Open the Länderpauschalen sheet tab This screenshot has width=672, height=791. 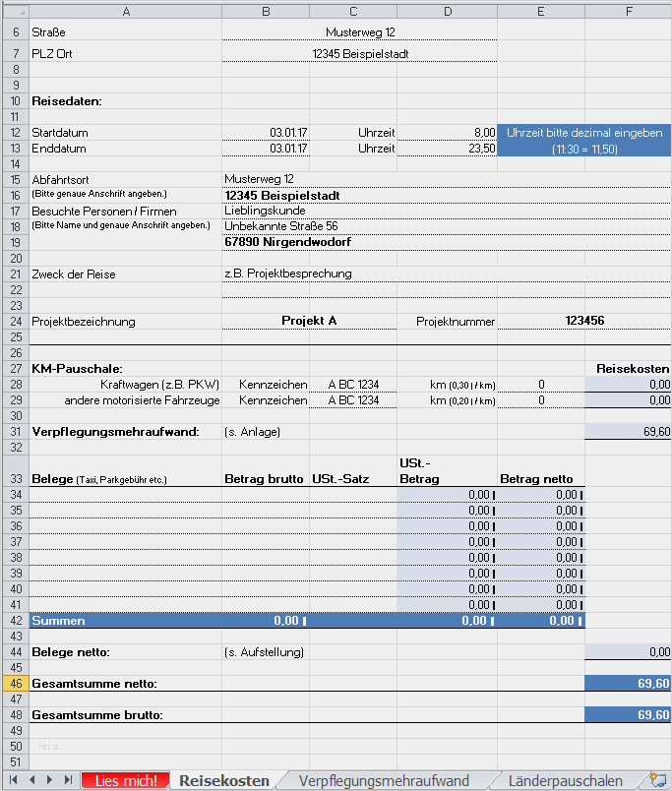click(x=565, y=780)
